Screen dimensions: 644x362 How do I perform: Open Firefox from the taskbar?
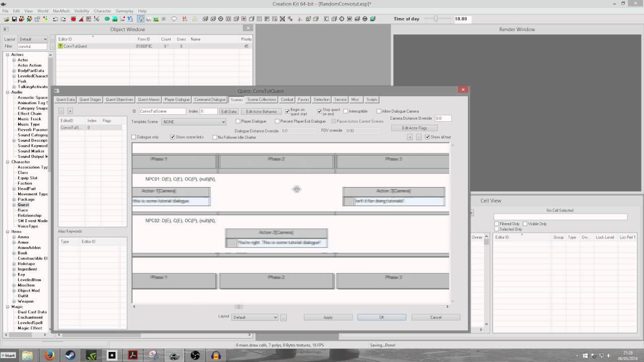click(49, 355)
